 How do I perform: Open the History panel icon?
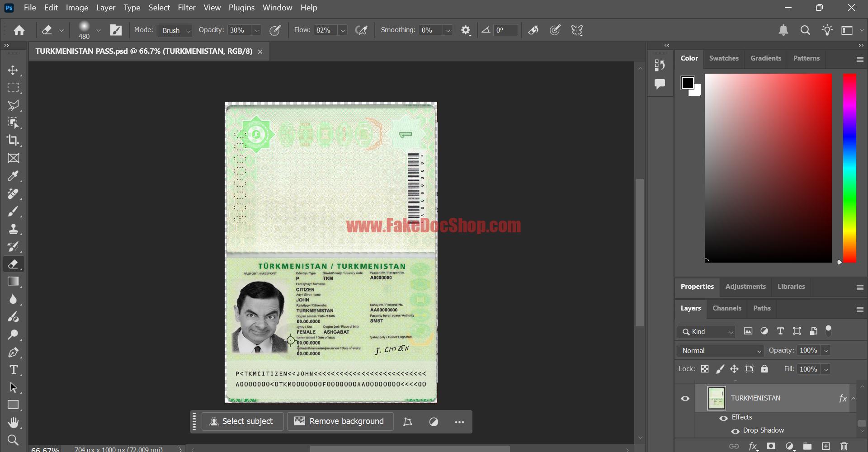(x=660, y=65)
